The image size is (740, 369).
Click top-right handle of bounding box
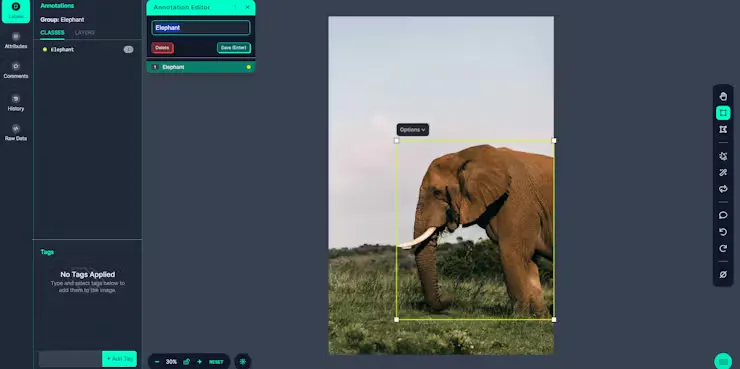(554, 141)
